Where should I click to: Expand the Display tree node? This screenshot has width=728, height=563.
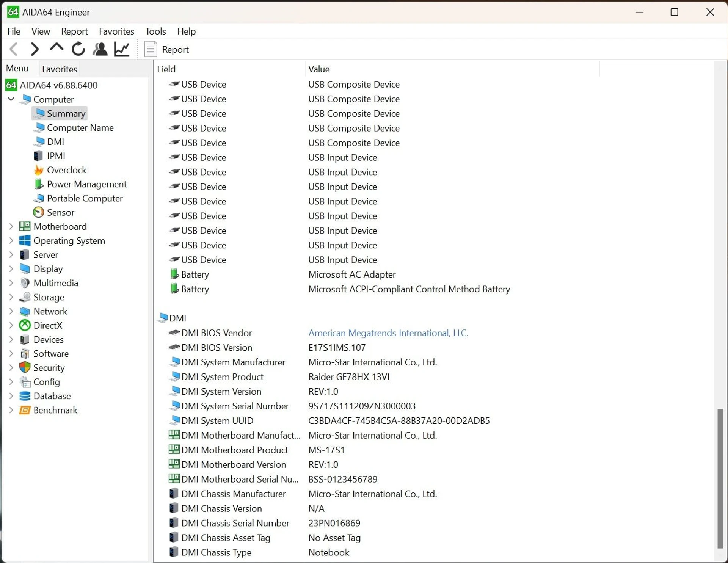point(11,269)
